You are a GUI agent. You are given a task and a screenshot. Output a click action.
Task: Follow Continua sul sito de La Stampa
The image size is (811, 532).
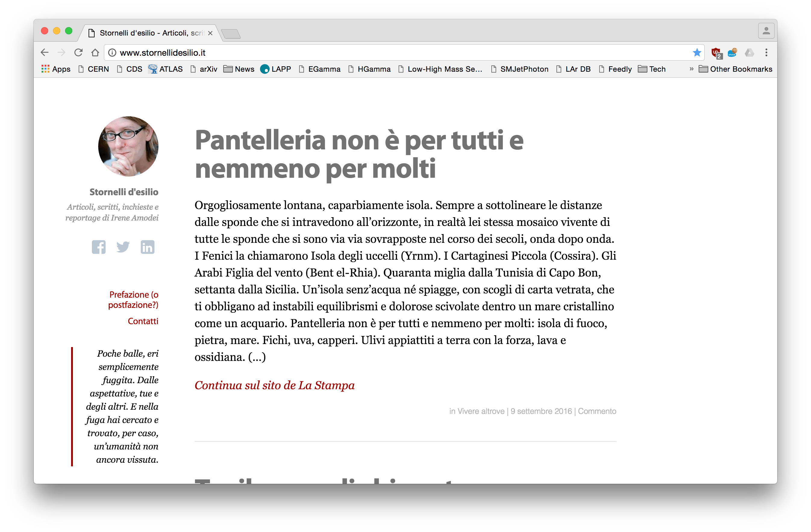coord(275,385)
